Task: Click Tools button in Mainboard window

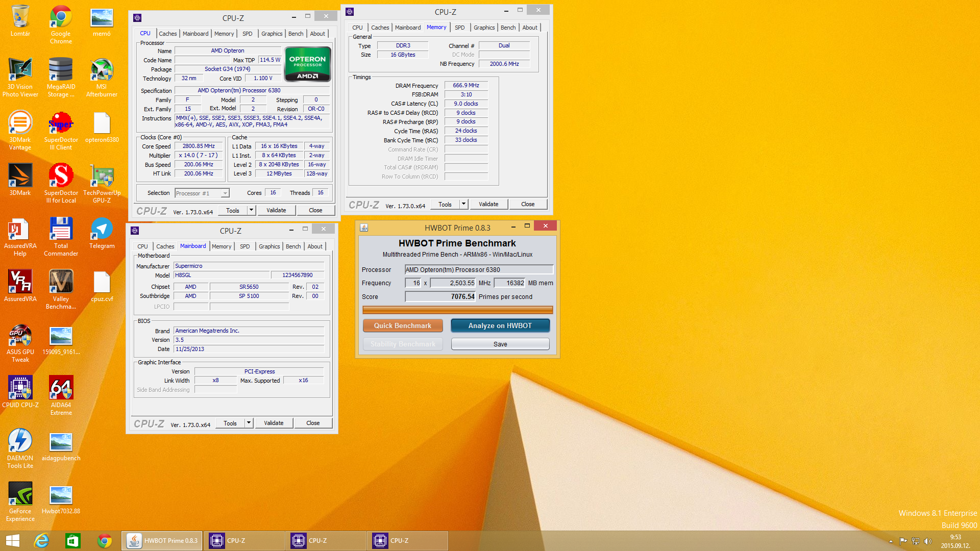Action: (x=230, y=423)
